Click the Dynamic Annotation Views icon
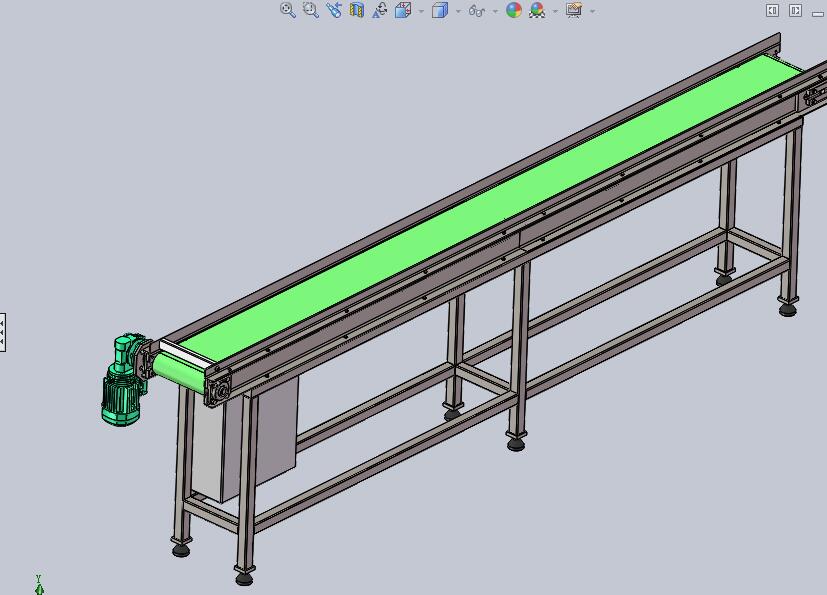Image resolution: width=827 pixels, height=595 pixels. (380, 10)
